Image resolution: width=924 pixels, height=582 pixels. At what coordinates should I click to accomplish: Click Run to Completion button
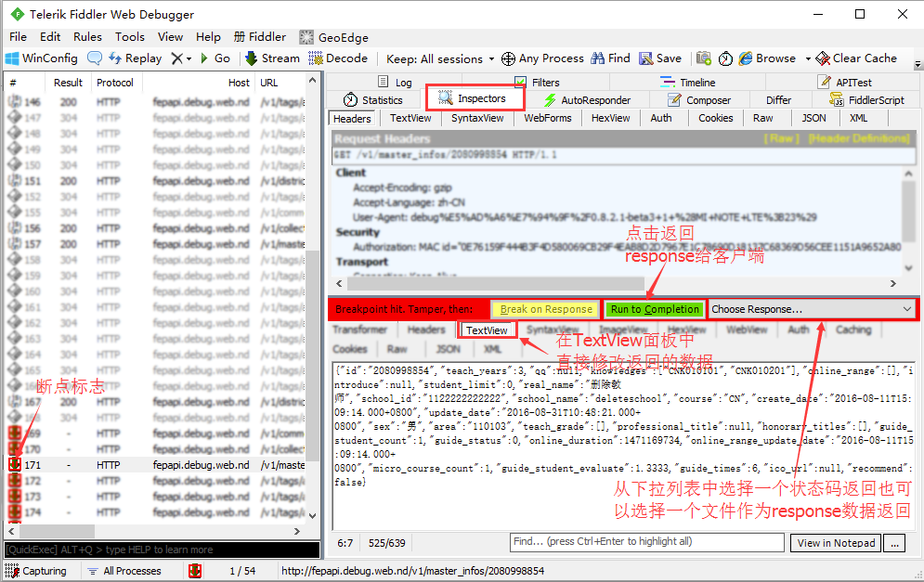(654, 309)
